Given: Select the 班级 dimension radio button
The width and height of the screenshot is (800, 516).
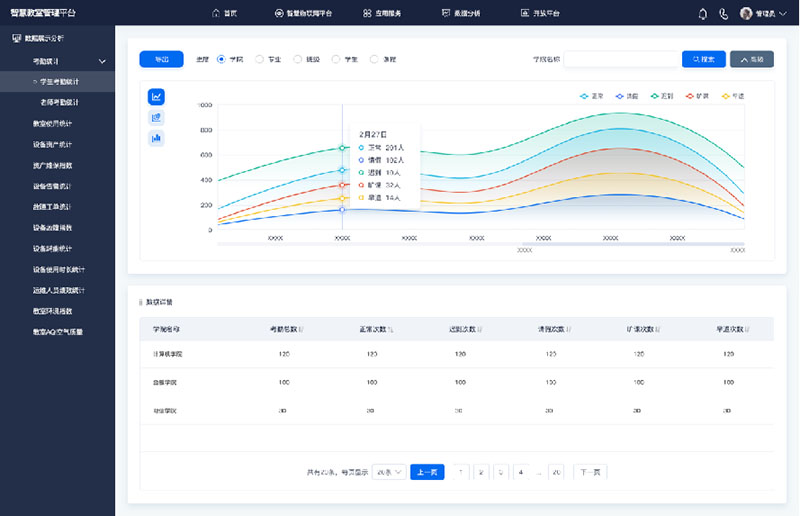Looking at the screenshot, I should point(298,59).
